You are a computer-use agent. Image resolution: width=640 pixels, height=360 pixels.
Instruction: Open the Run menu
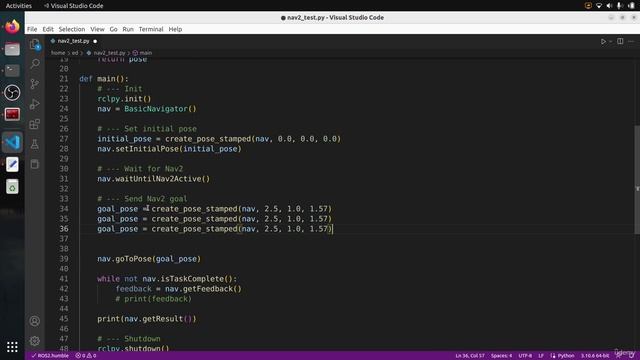click(x=128, y=29)
